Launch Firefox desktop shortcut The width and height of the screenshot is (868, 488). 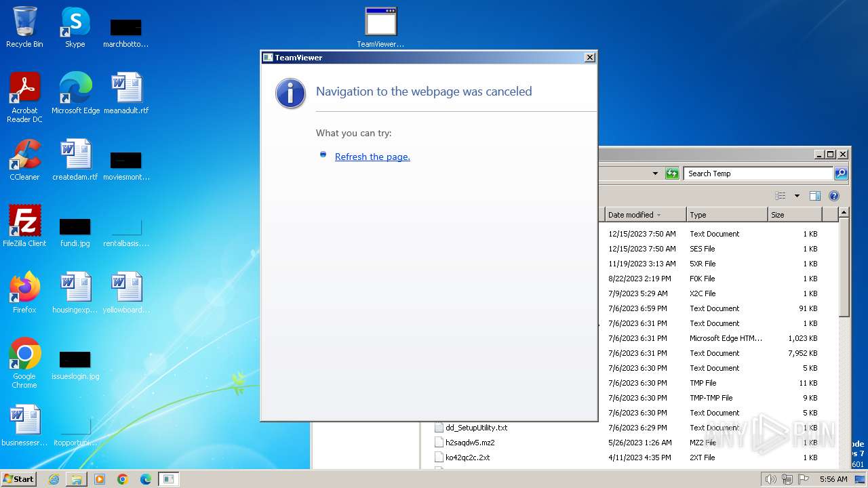tap(25, 293)
